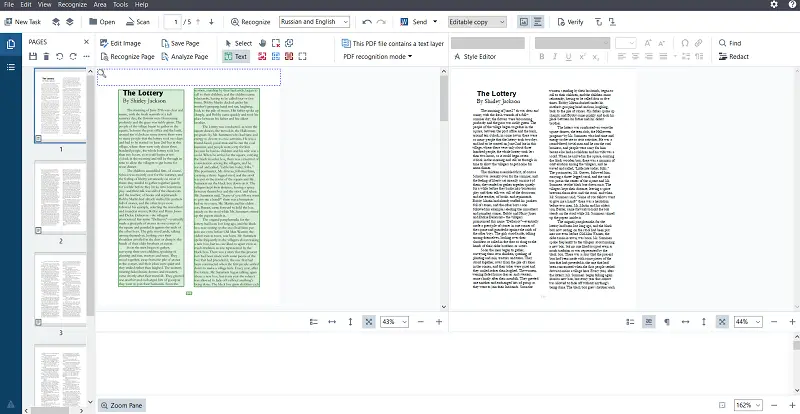800x414 pixels.
Task: Open the Tools menu
Action: click(x=120, y=5)
